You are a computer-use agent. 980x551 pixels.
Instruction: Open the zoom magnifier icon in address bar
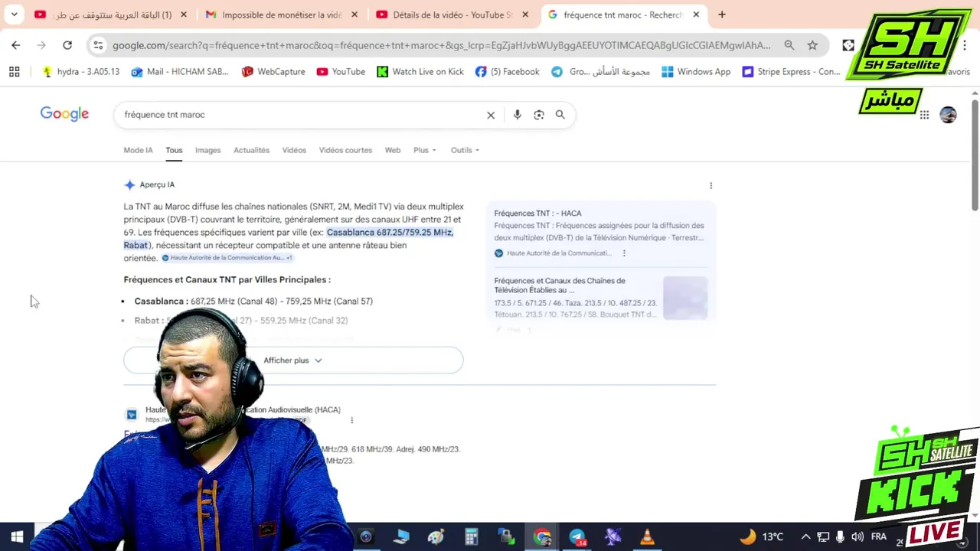pyautogui.click(x=789, y=45)
